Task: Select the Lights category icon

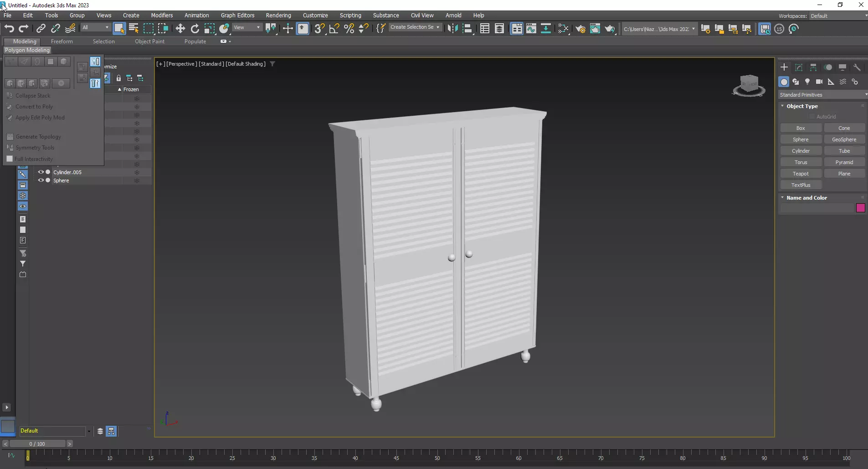Action: click(807, 82)
